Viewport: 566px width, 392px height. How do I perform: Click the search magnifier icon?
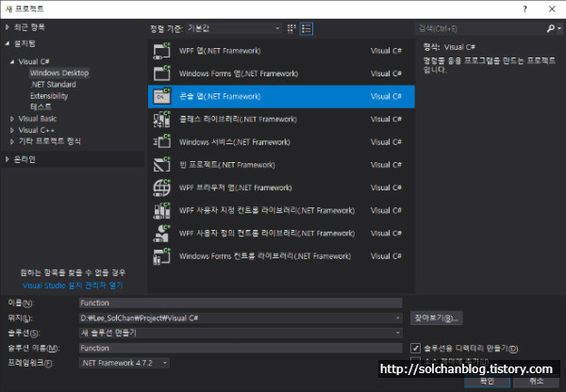pos(550,28)
